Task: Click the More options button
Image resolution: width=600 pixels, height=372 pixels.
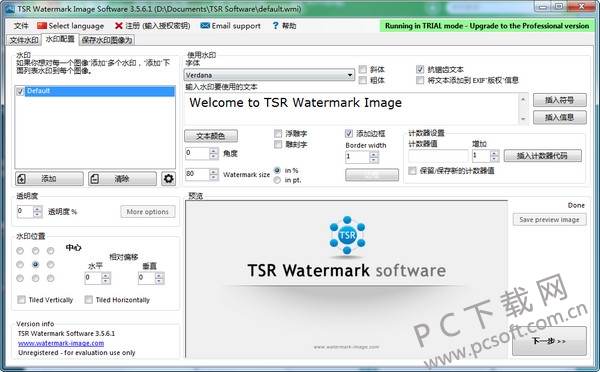Action: pos(148,212)
